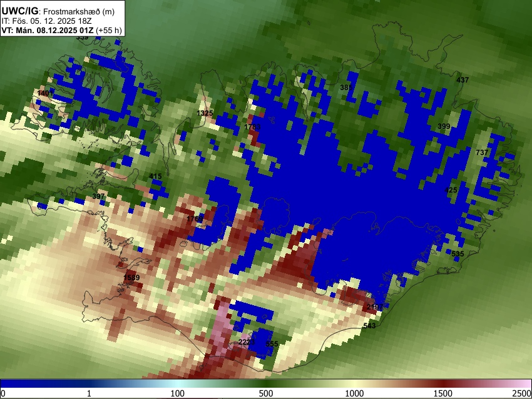Click the map value label 1401

[x=45, y=93]
